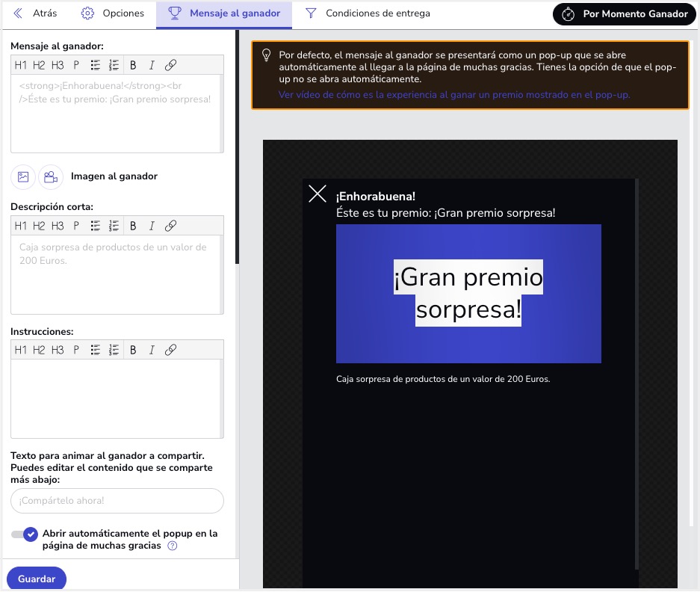Add bulleted list in Mensaje al ganador editor

point(96,65)
